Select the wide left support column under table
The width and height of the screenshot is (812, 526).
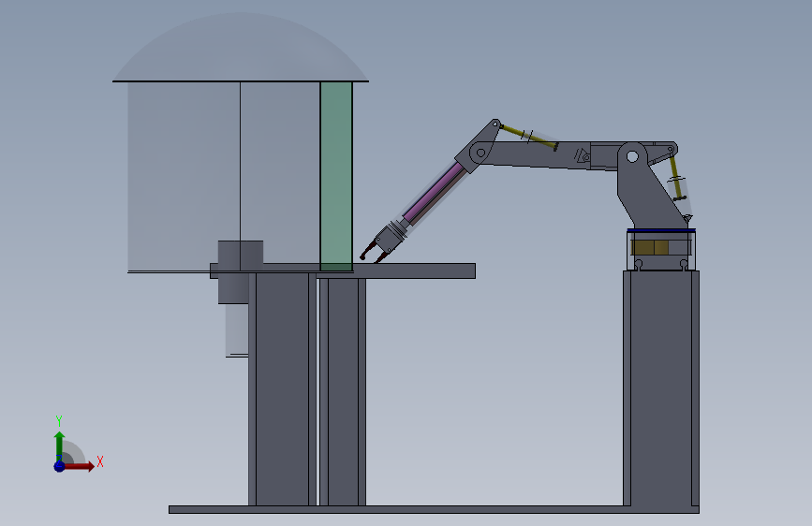(282, 389)
